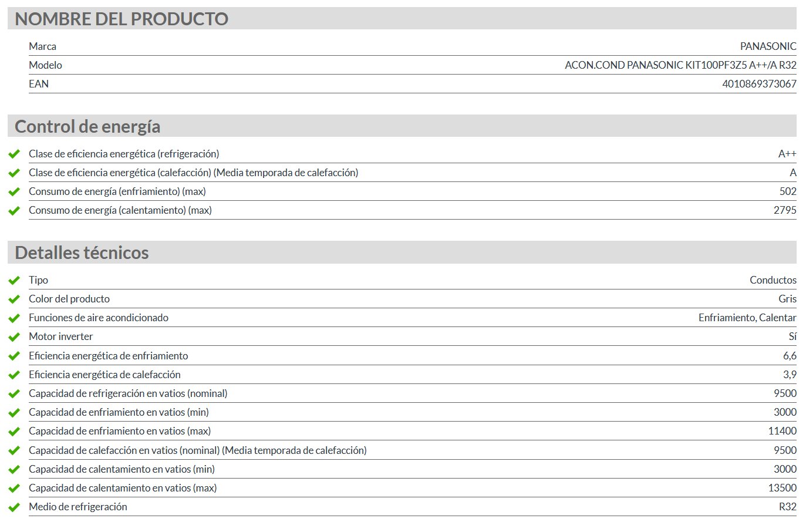The image size is (806, 532).
Task: Click the 2795 heating consumption value
Action: click(785, 210)
